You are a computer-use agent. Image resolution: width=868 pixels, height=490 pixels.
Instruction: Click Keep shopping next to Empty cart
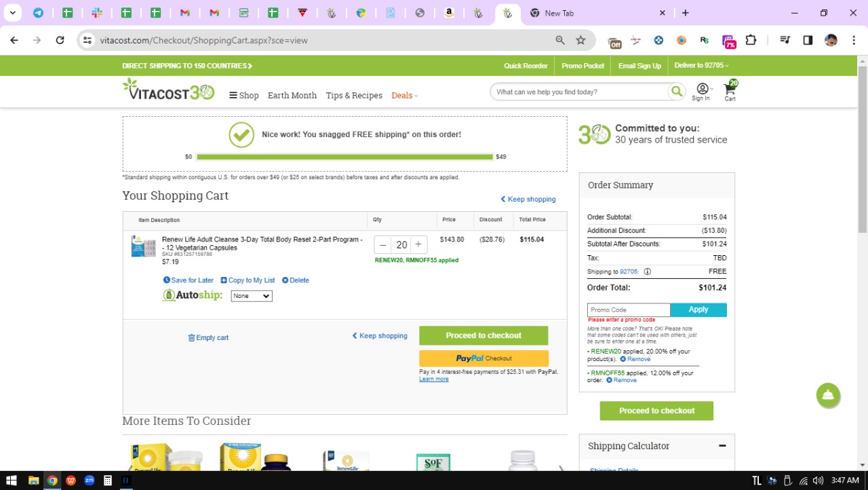pyautogui.click(x=380, y=336)
